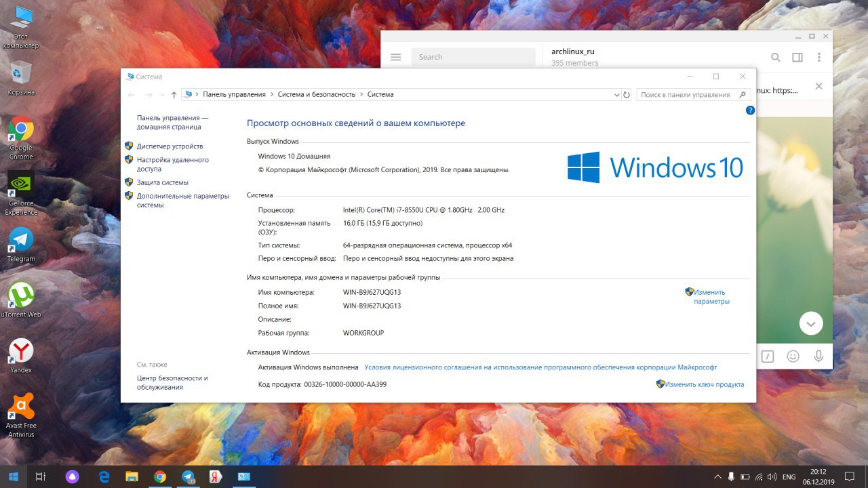Select System control panel taskbar item

click(x=244, y=476)
